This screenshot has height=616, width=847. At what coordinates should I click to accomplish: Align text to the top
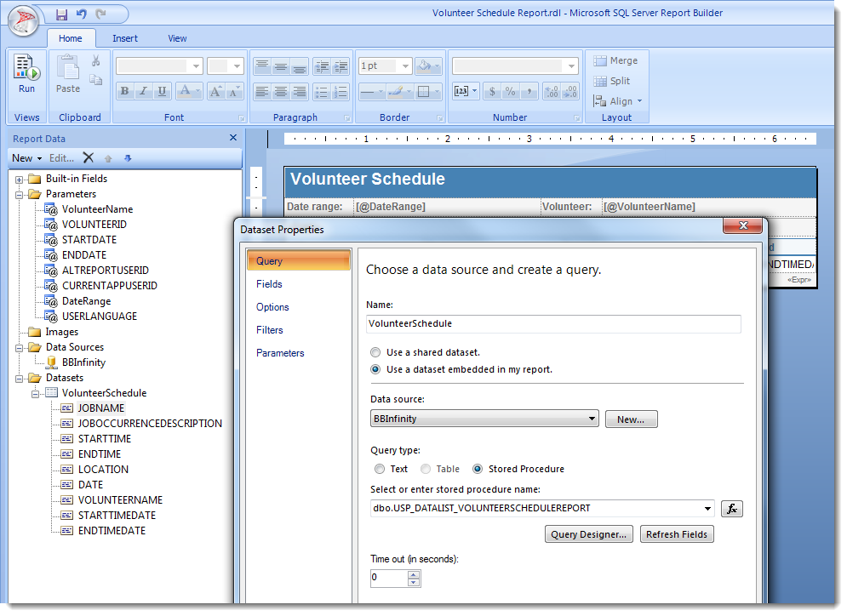262,66
